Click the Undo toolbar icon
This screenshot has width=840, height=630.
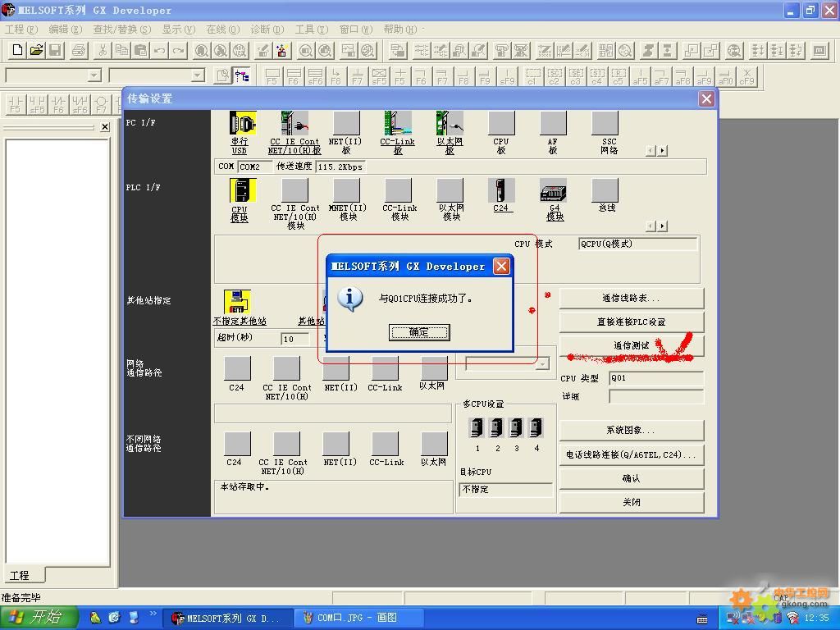coord(160,50)
